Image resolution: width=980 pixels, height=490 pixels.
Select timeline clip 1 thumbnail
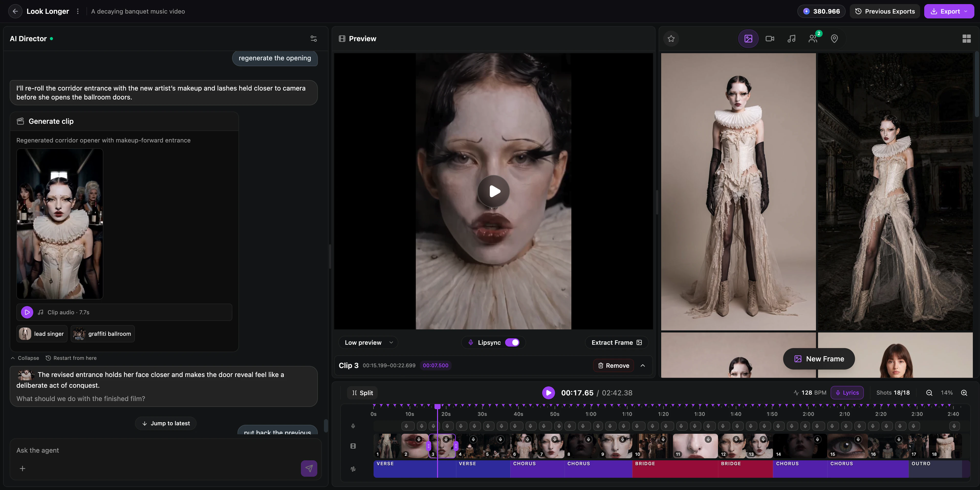click(x=387, y=446)
